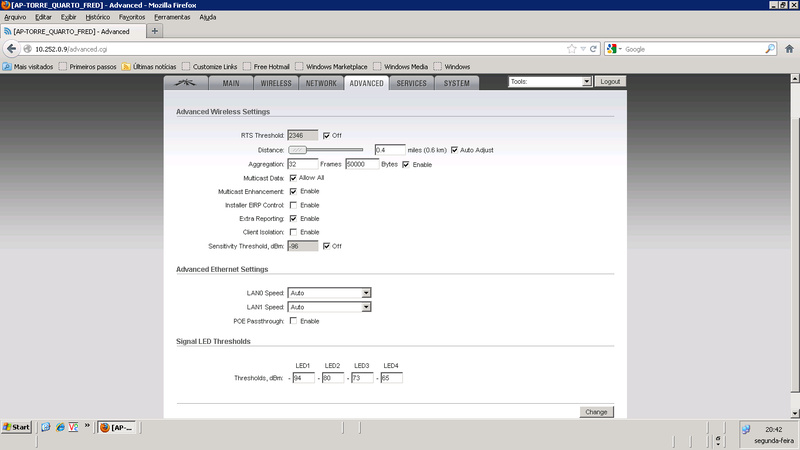This screenshot has height=450, width=800.
Task: Expand quick launch overflow chevron
Action: (87, 425)
